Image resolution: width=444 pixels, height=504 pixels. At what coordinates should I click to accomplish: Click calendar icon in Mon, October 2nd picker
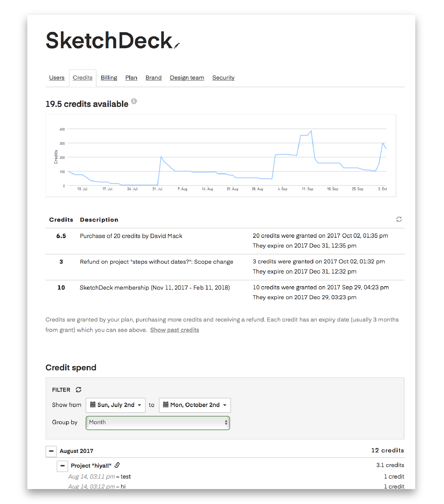coord(166,405)
